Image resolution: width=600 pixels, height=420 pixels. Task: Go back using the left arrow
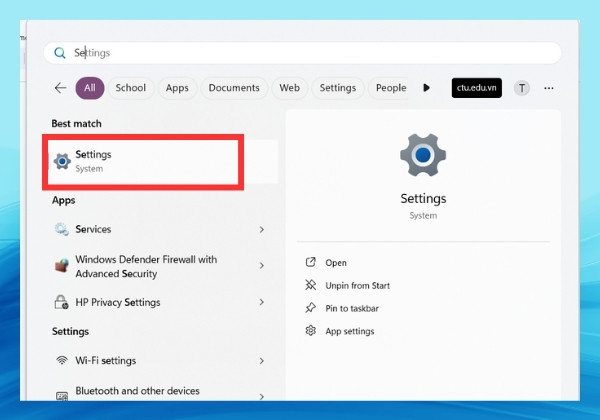60,88
